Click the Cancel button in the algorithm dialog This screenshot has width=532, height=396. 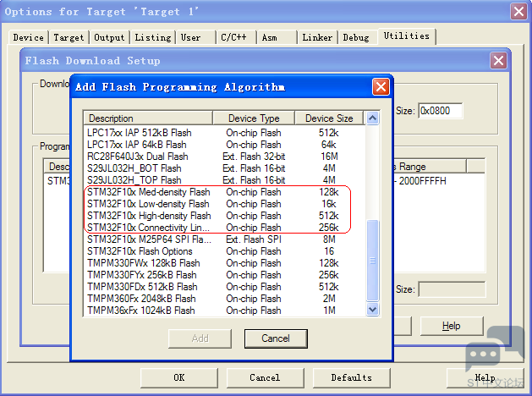[276, 338]
